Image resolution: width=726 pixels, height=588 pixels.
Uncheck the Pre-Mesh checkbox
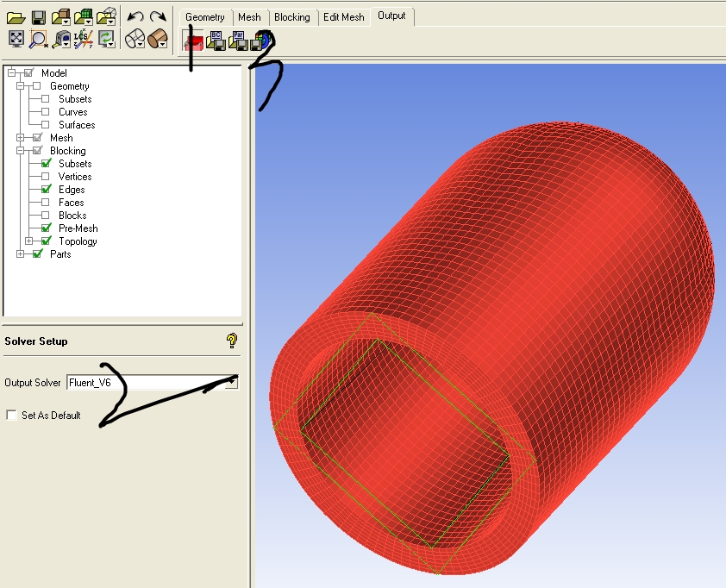[46, 228]
